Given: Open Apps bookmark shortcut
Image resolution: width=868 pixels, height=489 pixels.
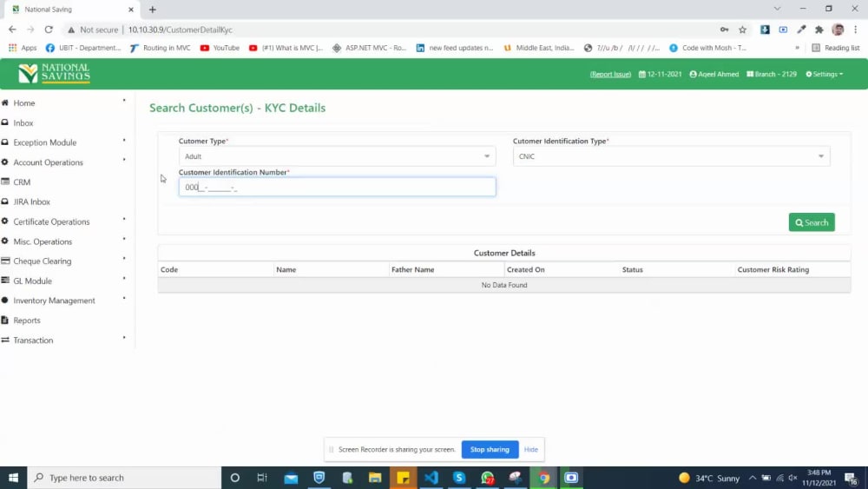Looking at the screenshot, I should tap(23, 48).
